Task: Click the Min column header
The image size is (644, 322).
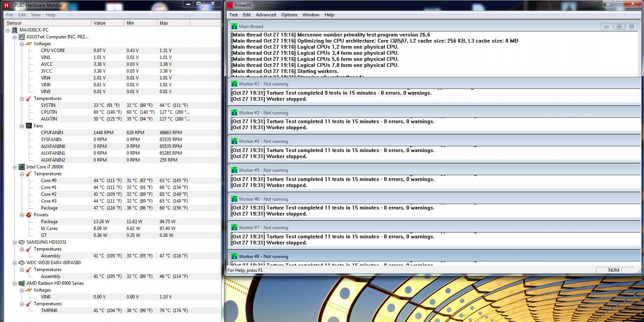Action: [x=140, y=23]
